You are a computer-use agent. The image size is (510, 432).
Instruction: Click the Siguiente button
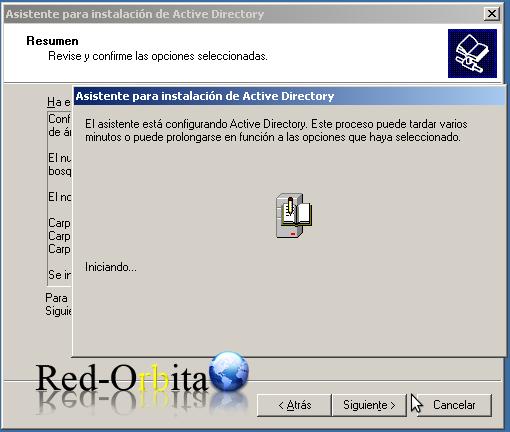tap(369, 405)
